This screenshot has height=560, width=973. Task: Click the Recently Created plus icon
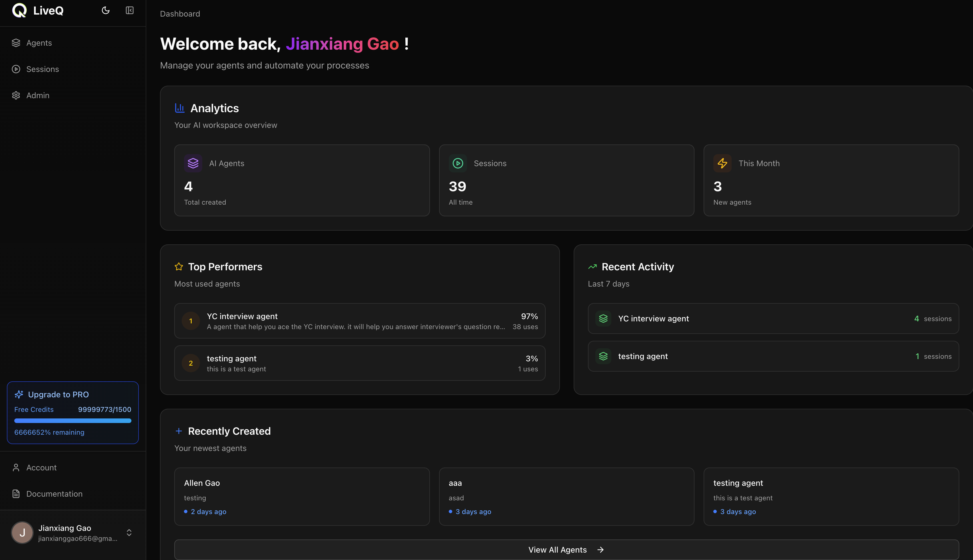pos(179,431)
